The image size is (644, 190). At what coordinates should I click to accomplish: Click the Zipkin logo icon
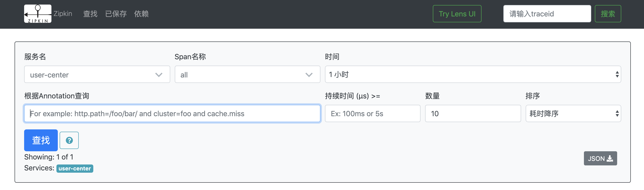[x=38, y=14]
